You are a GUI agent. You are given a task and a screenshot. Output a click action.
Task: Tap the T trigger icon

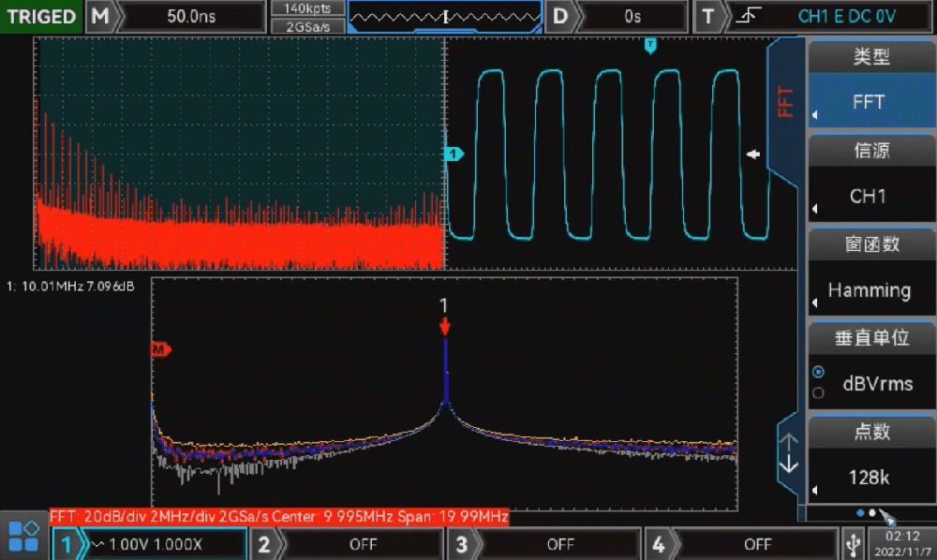[707, 16]
